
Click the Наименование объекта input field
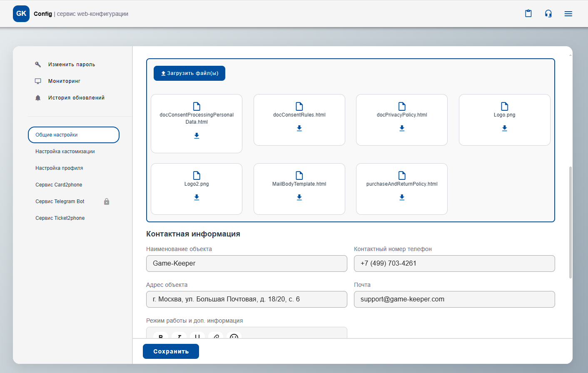point(247,264)
